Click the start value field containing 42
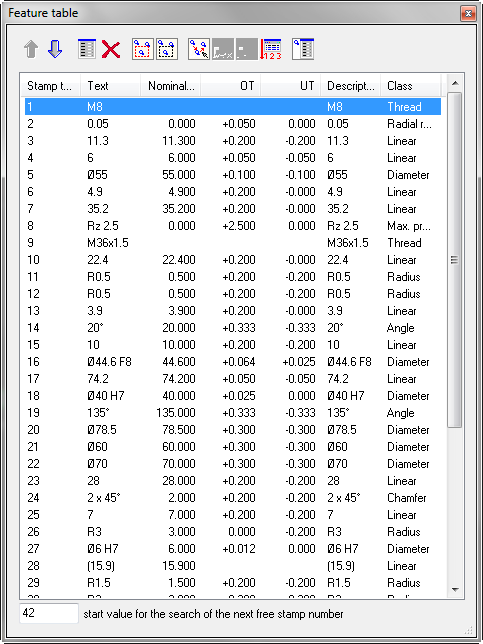This screenshot has width=483, height=644. click(48, 614)
